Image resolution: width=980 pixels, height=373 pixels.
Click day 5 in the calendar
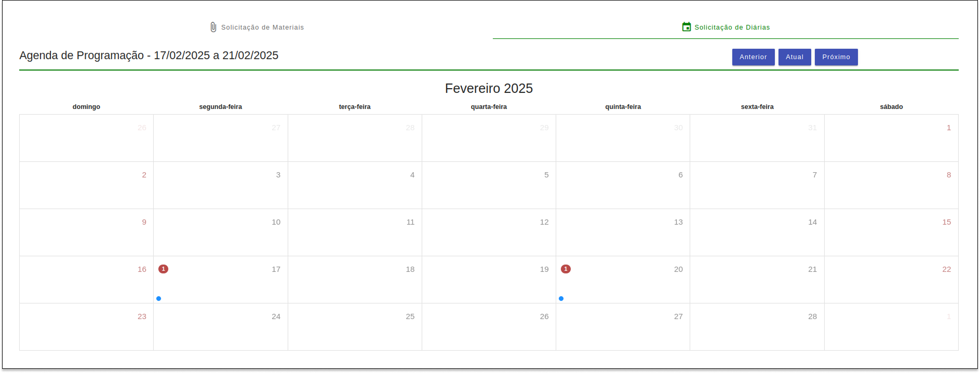(x=489, y=185)
